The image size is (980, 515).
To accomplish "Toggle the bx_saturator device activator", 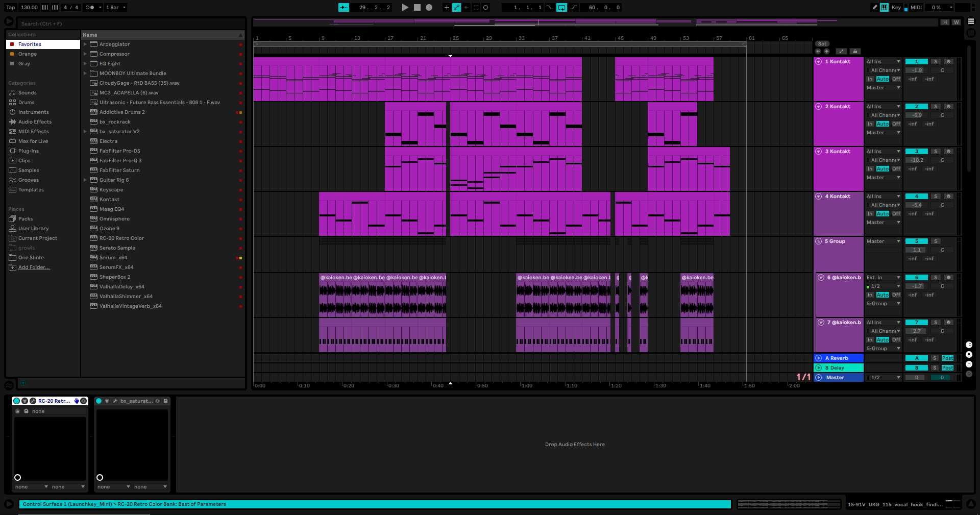I will pos(99,401).
